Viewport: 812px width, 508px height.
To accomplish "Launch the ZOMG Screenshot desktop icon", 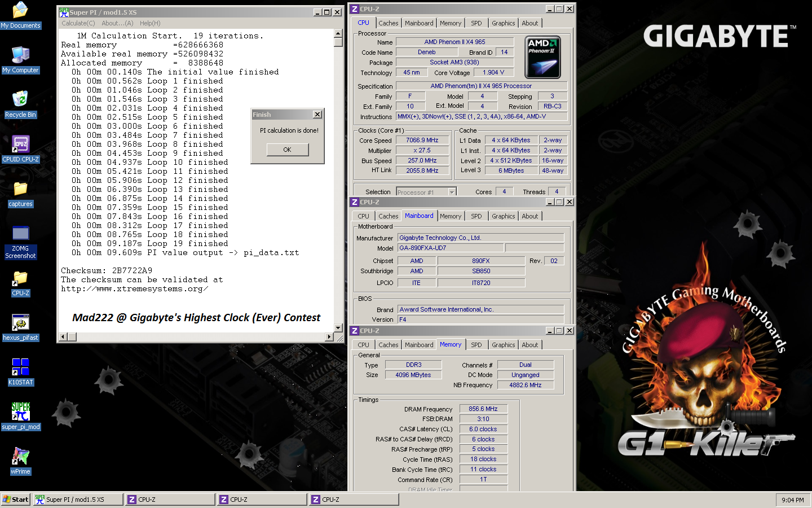I will (20, 242).
